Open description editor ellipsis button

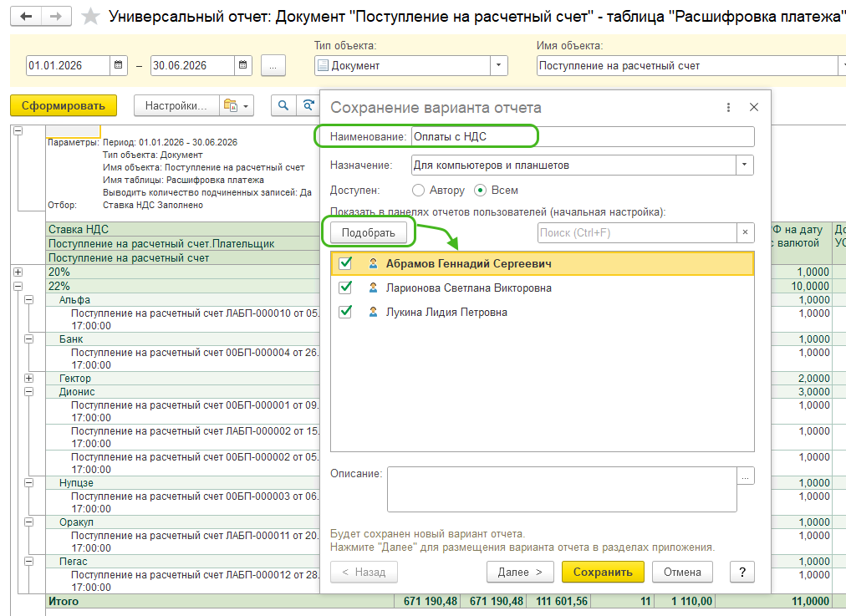point(745,476)
